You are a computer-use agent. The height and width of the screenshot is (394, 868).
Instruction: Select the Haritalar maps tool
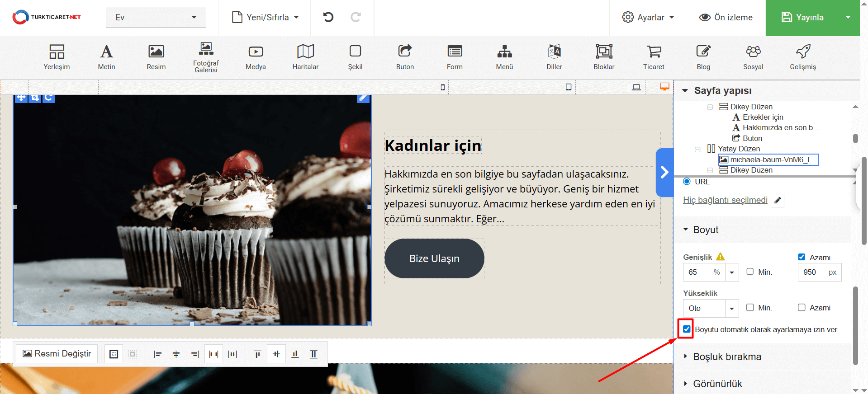[305, 57]
